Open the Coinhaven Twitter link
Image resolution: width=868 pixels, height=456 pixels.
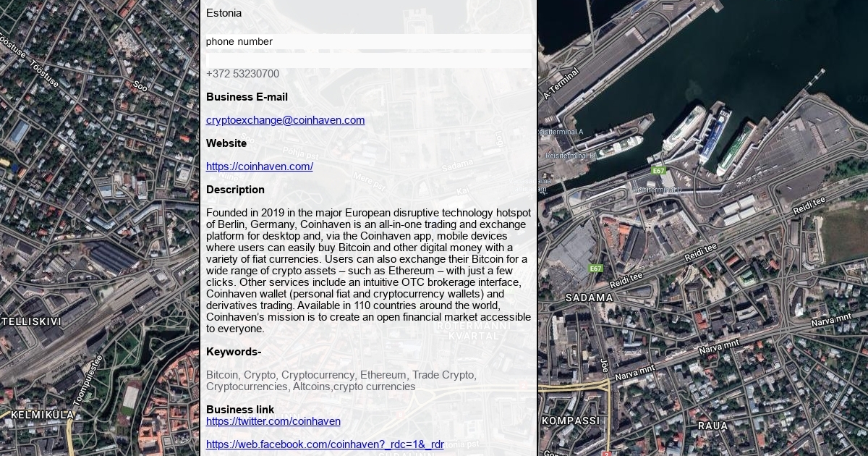(x=273, y=421)
